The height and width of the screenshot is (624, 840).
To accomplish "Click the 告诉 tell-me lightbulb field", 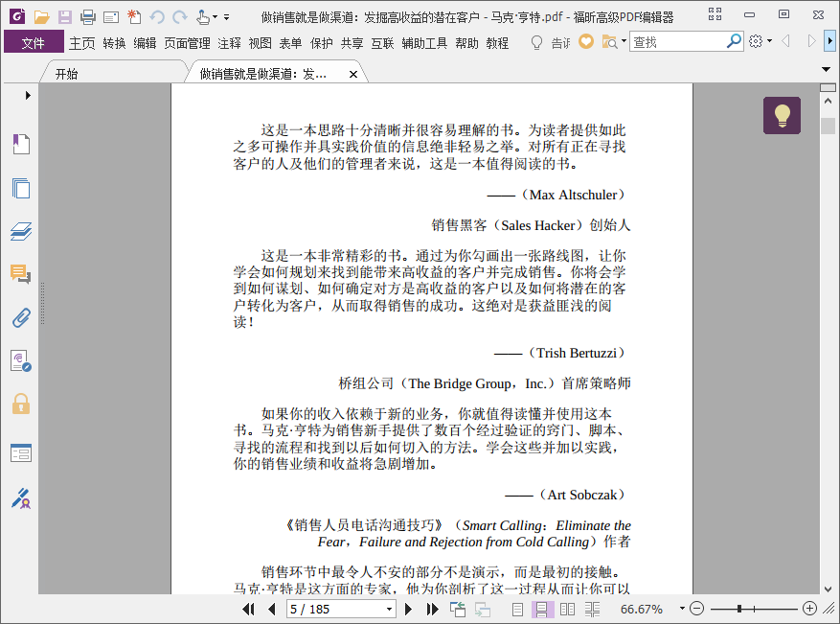I will [550, 42].
